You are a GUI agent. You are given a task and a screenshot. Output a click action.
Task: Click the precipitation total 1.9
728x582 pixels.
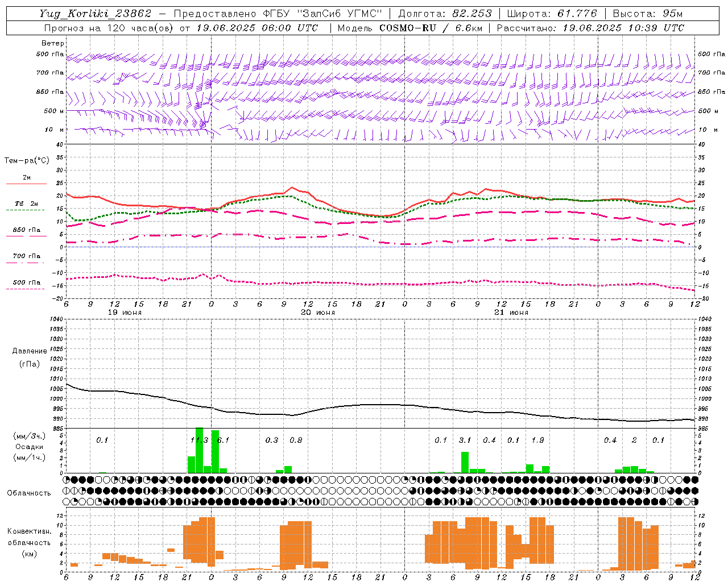click(537, 440)
